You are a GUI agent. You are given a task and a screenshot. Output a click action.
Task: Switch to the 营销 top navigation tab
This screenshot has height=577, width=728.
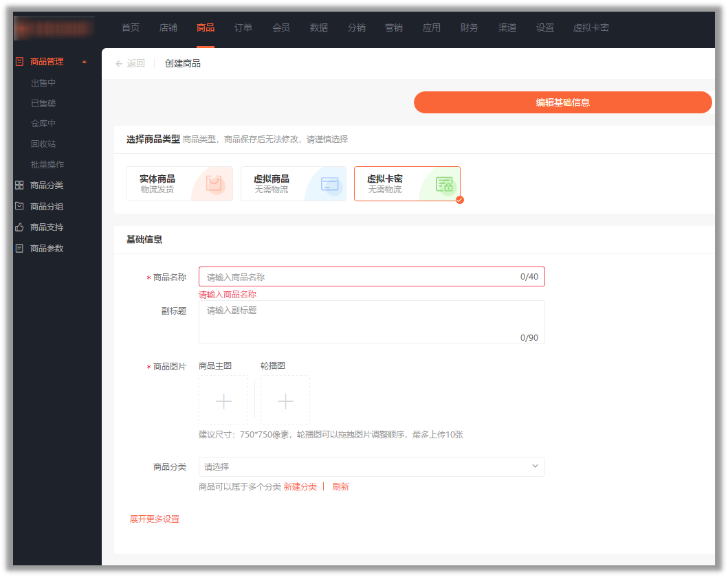point(394,28)
